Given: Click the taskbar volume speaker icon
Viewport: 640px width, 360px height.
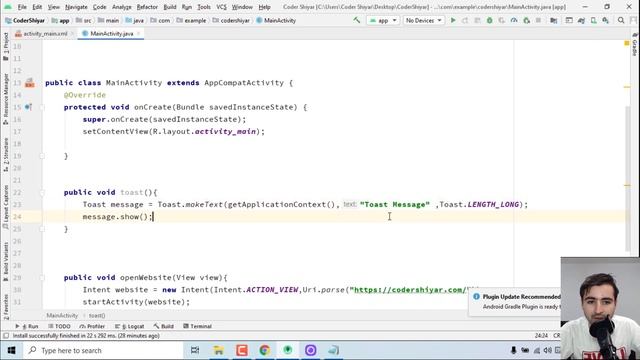Looking at the screenshot, I should [548, 350].
